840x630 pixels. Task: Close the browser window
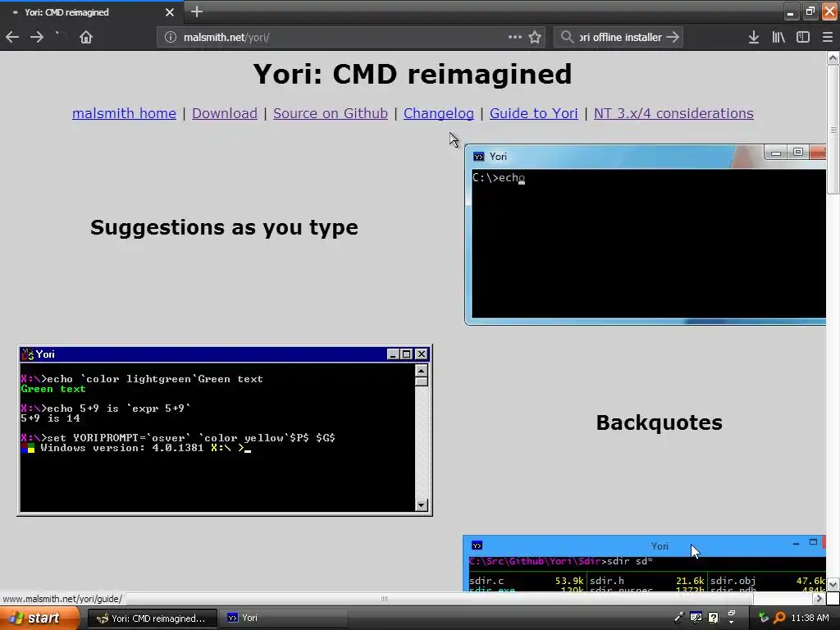point(829,11)
